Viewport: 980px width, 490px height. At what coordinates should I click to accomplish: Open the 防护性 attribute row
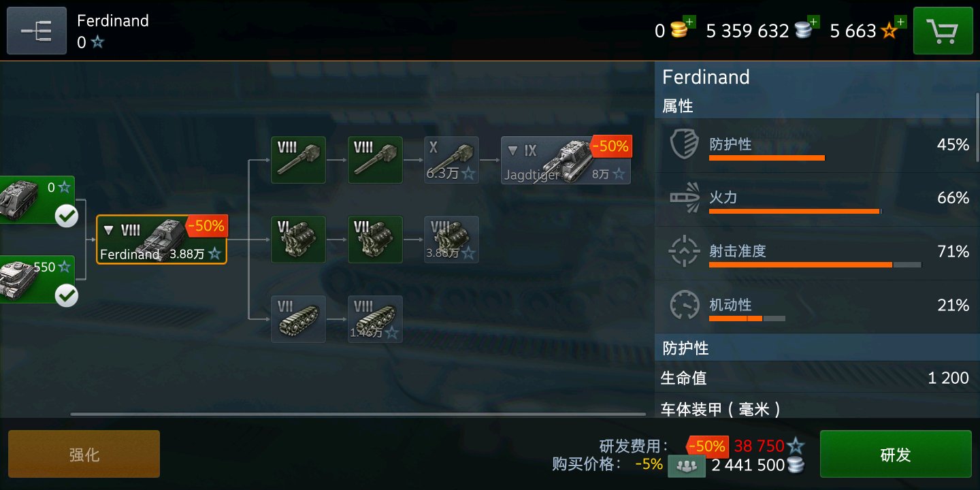pyautogui.click(x=817, y=145)
